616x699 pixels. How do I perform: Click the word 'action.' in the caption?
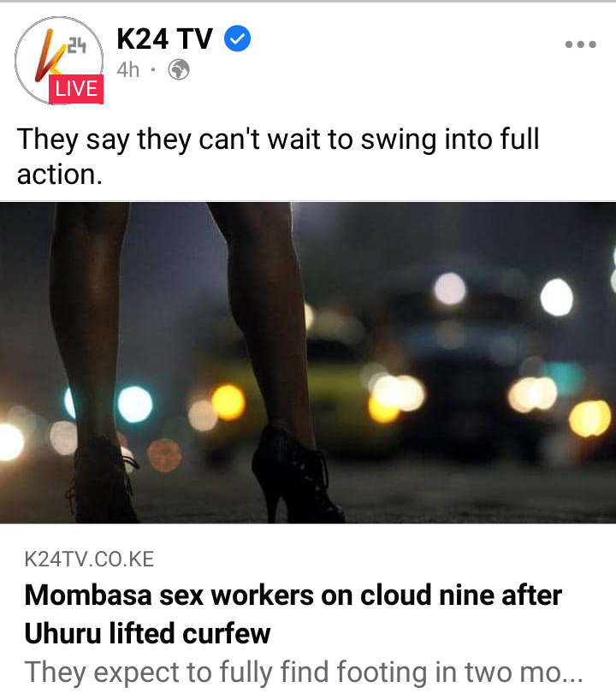point(60,174)
